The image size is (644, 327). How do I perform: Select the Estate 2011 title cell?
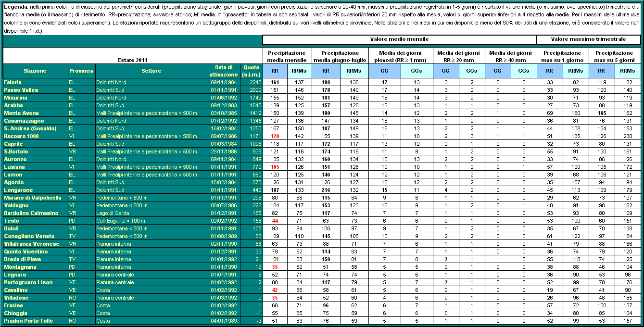[x=133, y=60]
